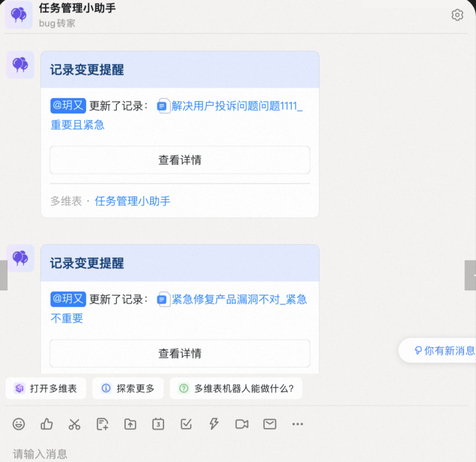Click 查看详情 in the second card
The image size is (476, 462).
[180, 354]
